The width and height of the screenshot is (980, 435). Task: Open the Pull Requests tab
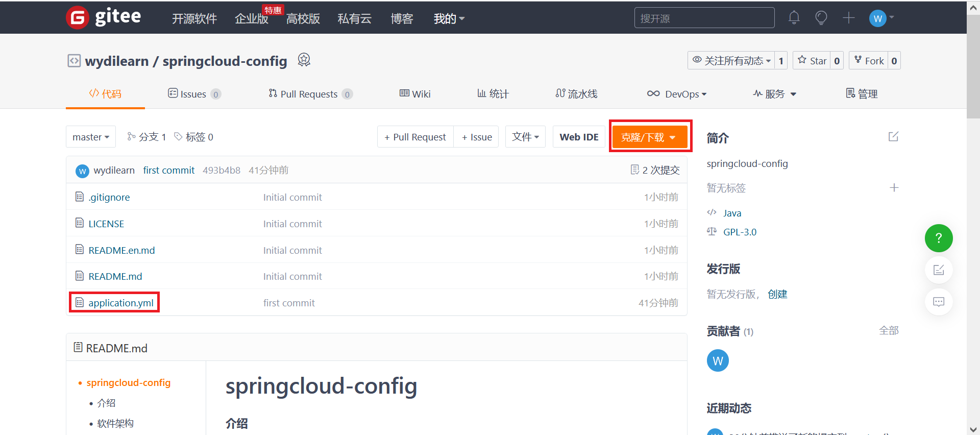[310, 94]
